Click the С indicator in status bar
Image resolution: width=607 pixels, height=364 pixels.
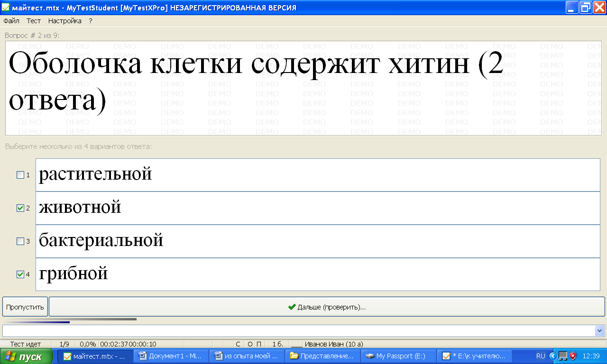click(238, 344)
